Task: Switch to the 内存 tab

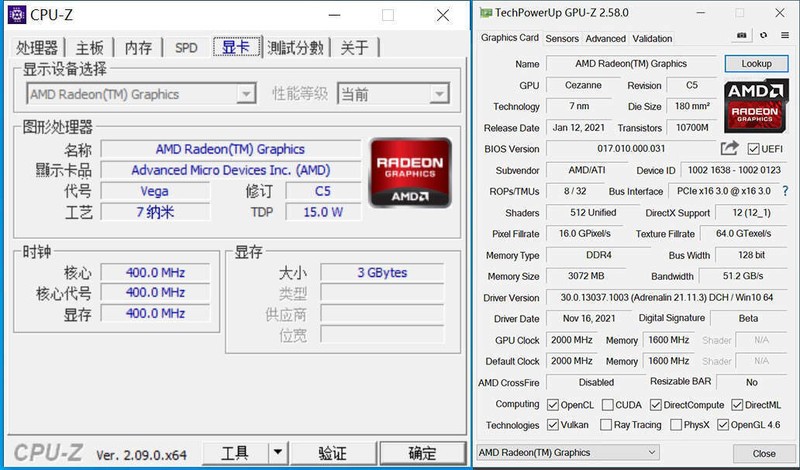Action: [x=138, y=48]
